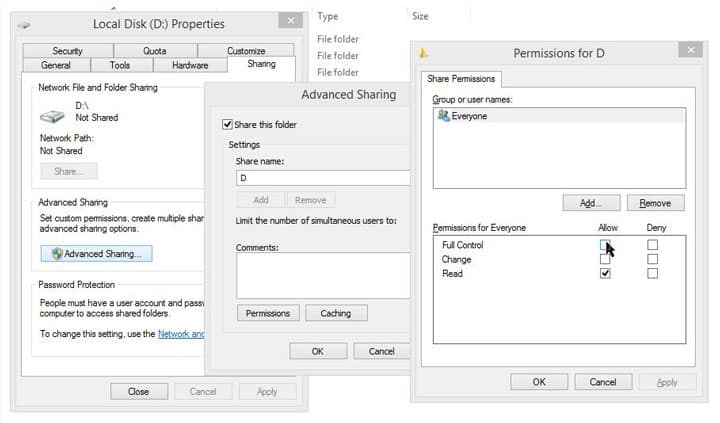Click Add... in Permissions for D

pos(591,203)
